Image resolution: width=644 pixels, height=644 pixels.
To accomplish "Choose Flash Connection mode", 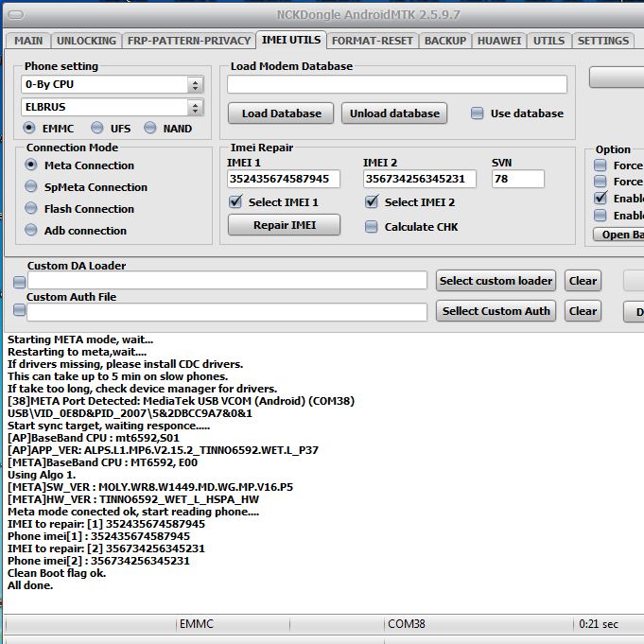I will tap(31, 208).
